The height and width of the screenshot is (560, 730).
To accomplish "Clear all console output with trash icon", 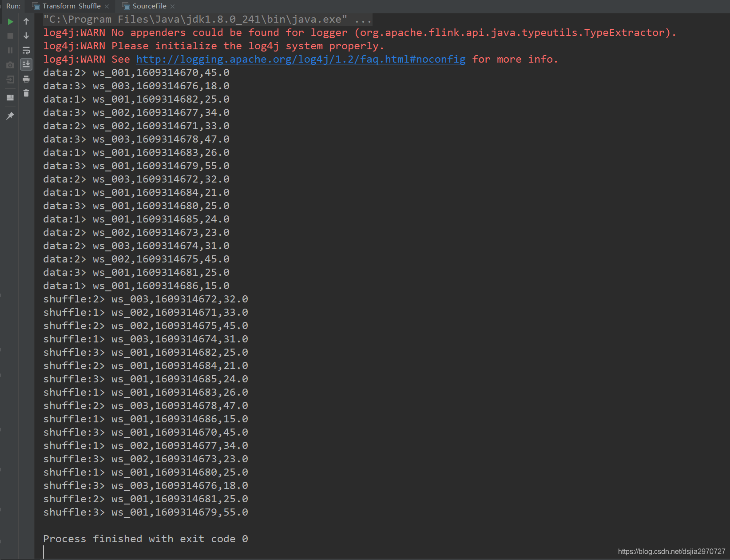I will [26, 93].
